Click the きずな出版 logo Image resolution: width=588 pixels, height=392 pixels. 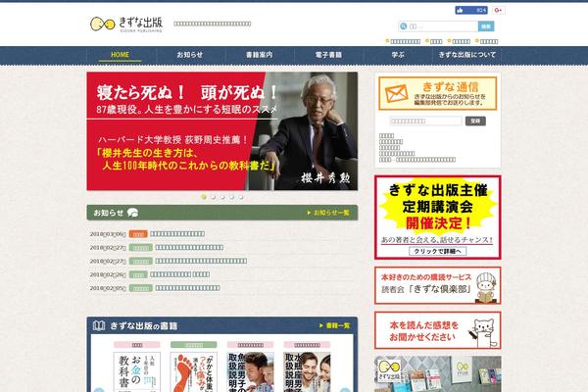pos(126,24)
